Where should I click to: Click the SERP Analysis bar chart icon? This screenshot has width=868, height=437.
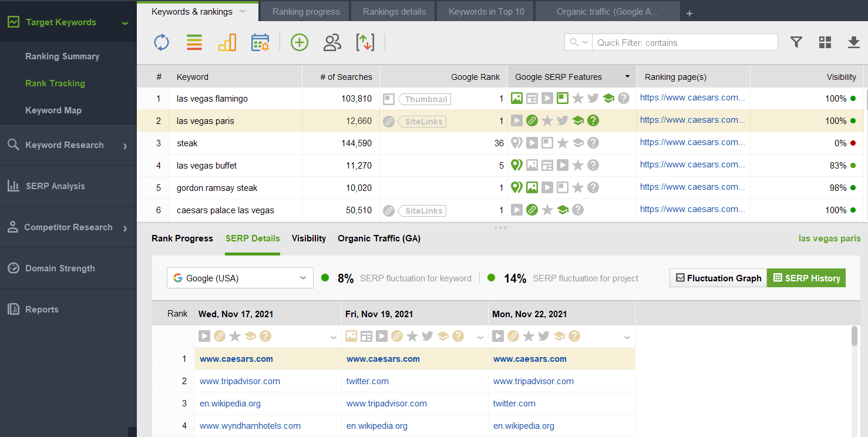(13, 186)
